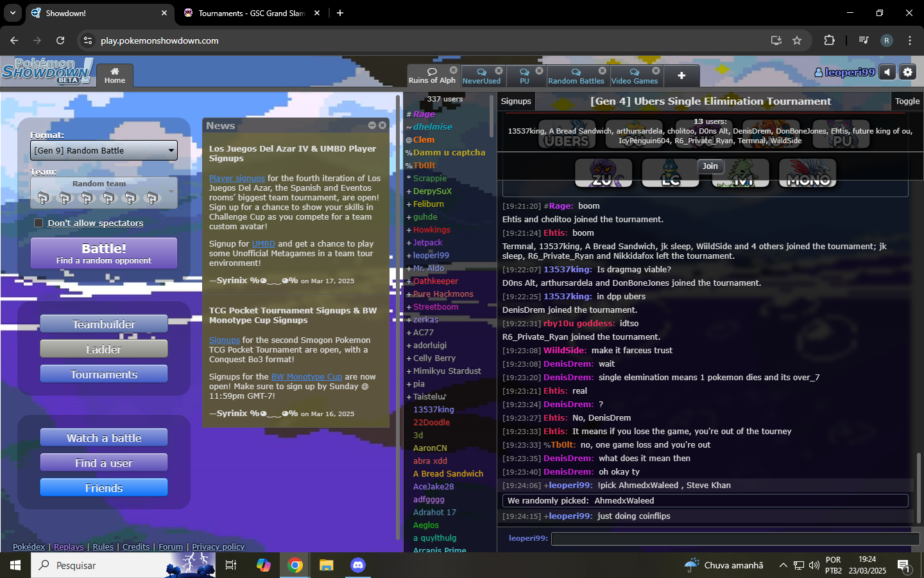Open the BW Monotype Cup link

tap(307, 377)
